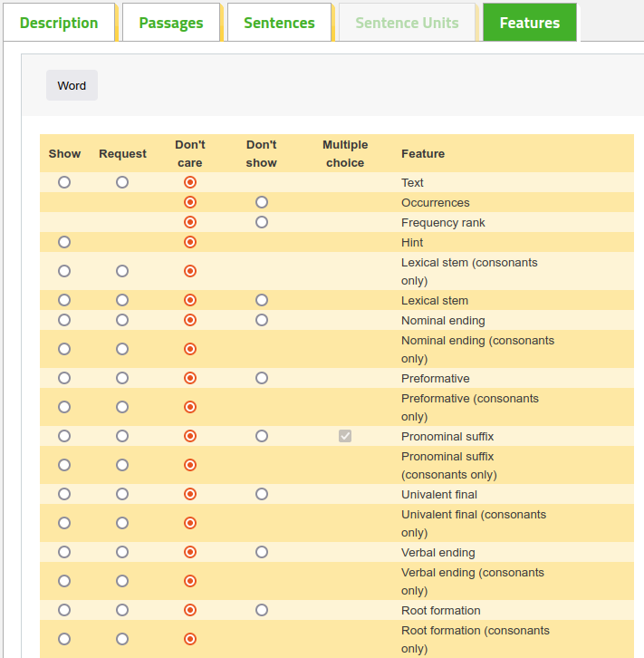Select Request for Preformative feature

pos(122,378)
